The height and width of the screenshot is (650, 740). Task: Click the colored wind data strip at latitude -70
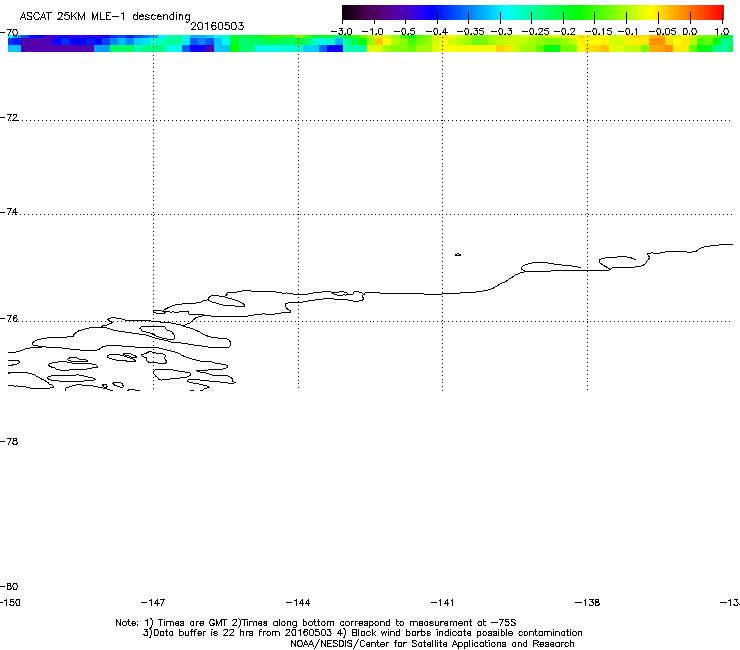[x=370, y=43]
